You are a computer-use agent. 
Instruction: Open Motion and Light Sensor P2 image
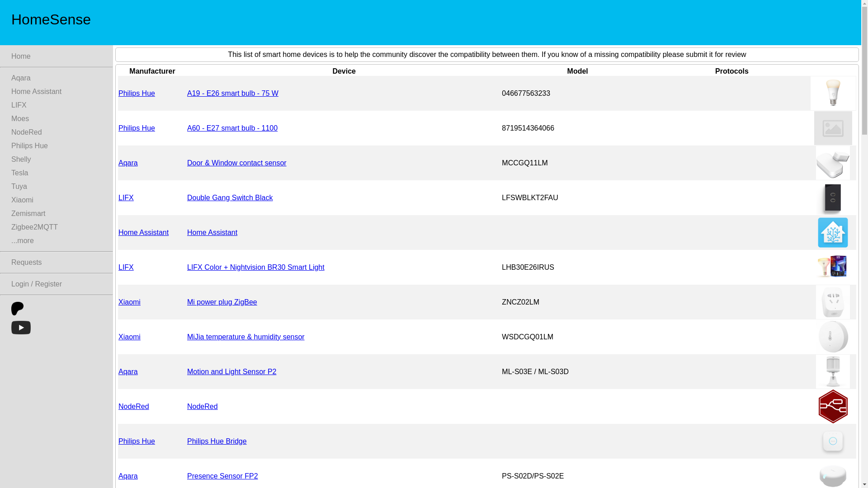coord(833,372)
